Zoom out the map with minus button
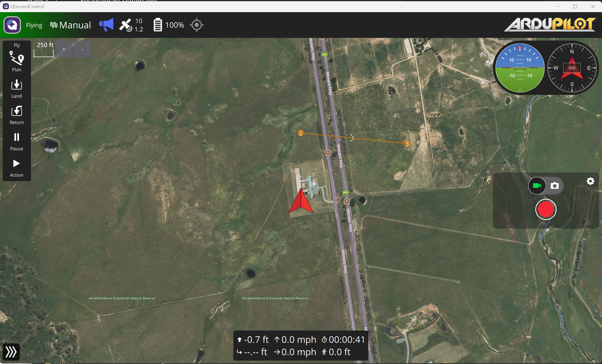 click(x=83, y=50)
